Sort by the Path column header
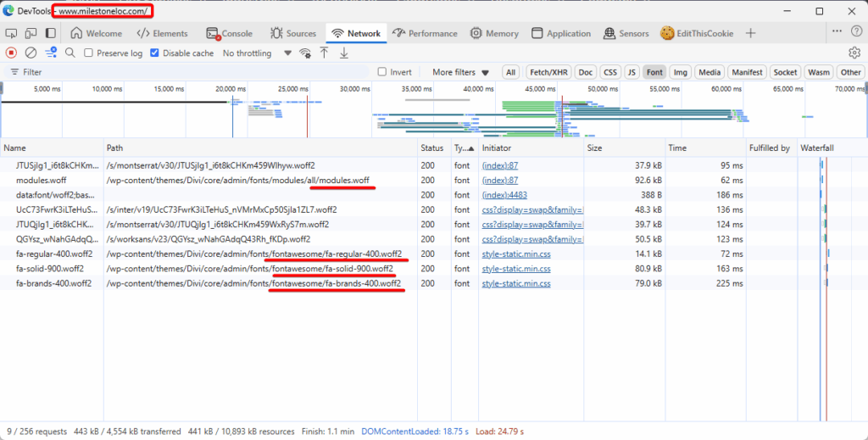 261,148
